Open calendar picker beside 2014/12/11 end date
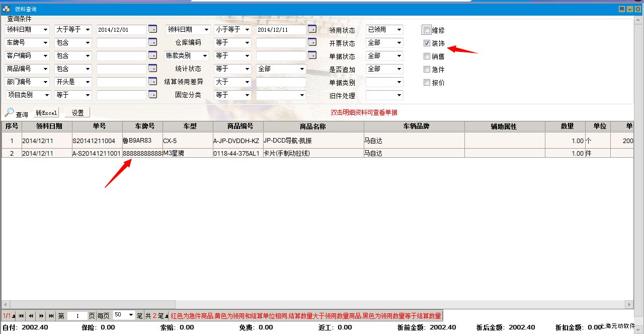The image size is (644, 334). pos(312,29)
